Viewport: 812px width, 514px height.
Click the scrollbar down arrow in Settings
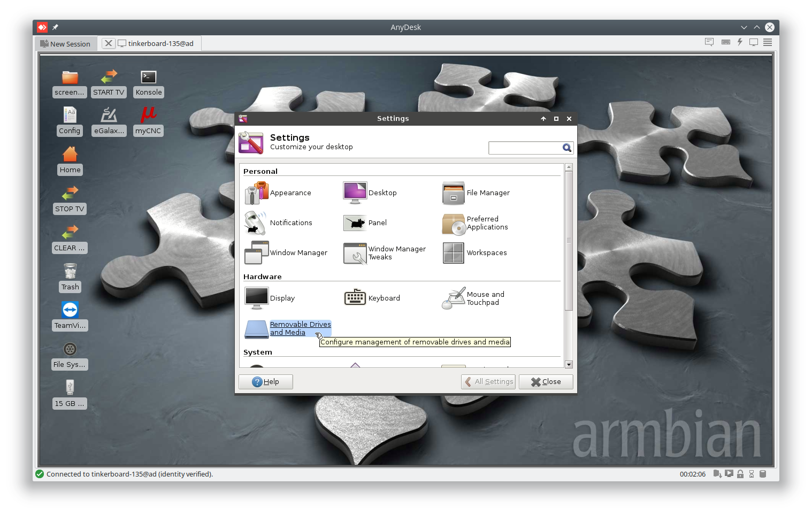tap(569, 365)
